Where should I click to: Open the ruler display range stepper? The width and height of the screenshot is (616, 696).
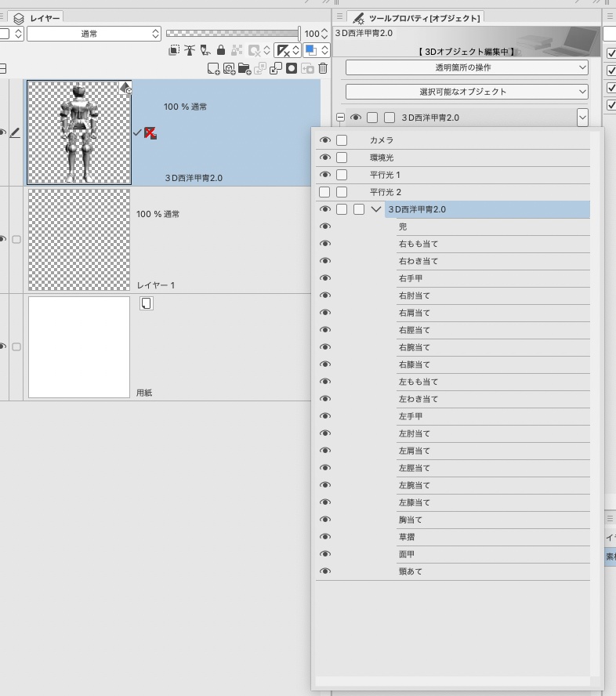296,50
